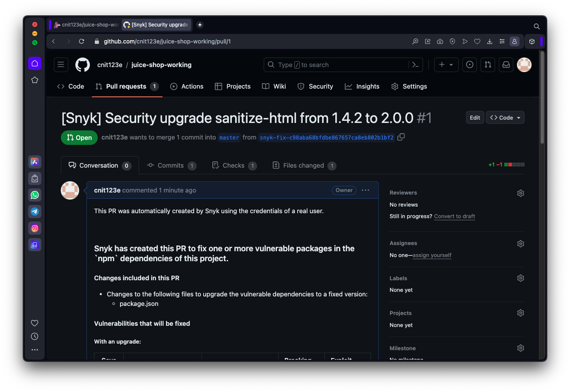570x392 pixels.
Task: Expand the create new plus dropdown
Action: pyautogui.click(x=446, y=65)
